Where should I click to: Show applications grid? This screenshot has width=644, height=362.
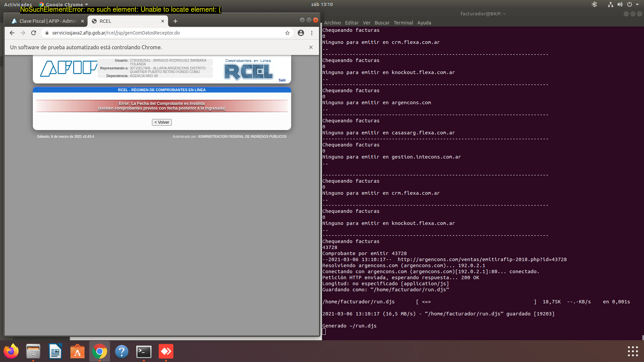click(x=633, y=351)
